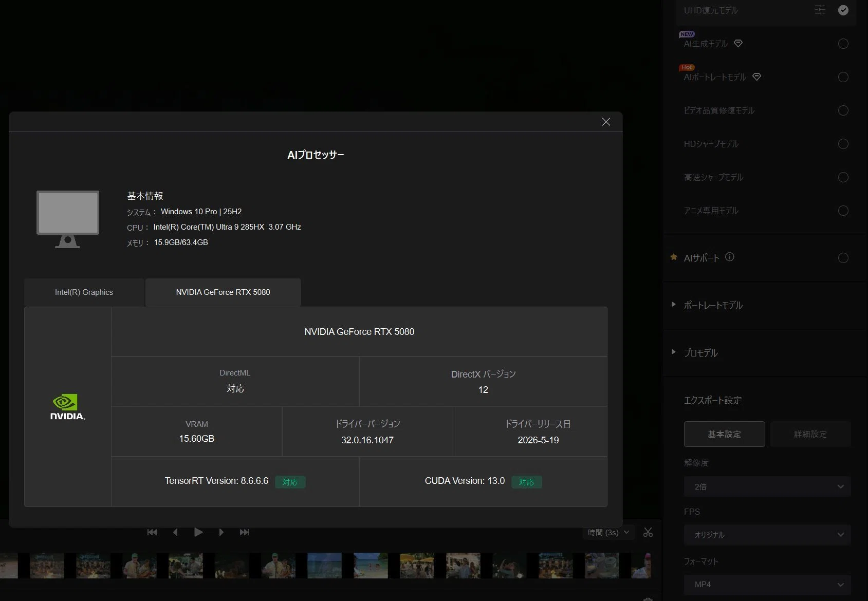
Task: Click the アニメ専用モデル label
Action: tap(711, 211)
